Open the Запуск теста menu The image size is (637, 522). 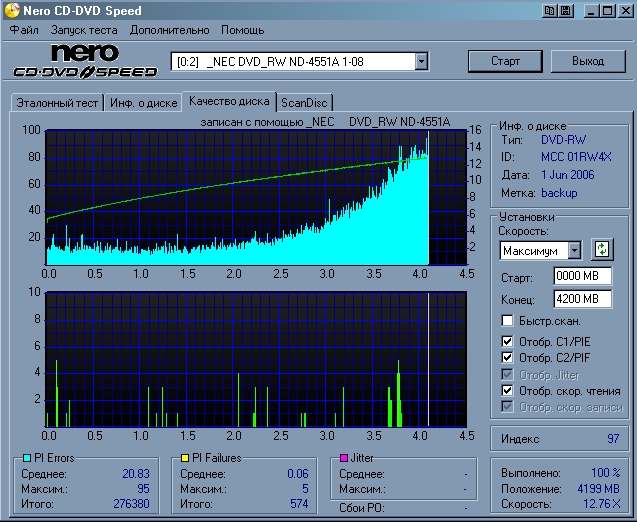(84, 30)
